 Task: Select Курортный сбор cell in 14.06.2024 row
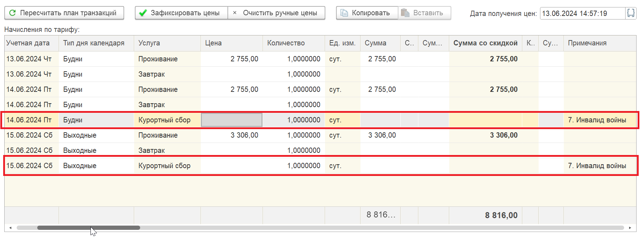pos(167,120)
